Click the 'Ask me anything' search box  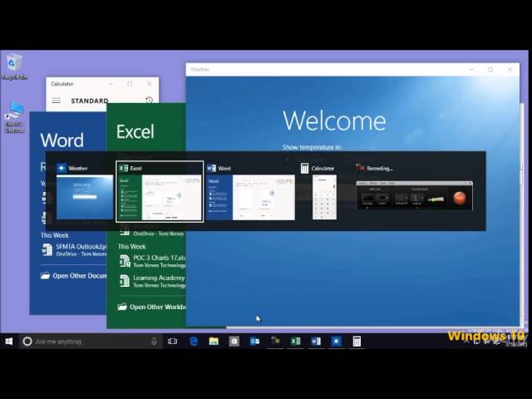click(x=91, y=342)
